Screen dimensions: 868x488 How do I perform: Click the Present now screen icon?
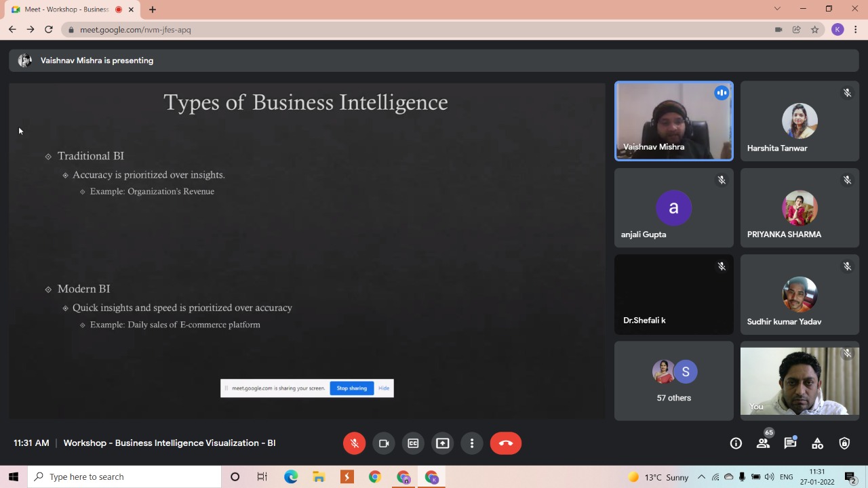point(442,443)
